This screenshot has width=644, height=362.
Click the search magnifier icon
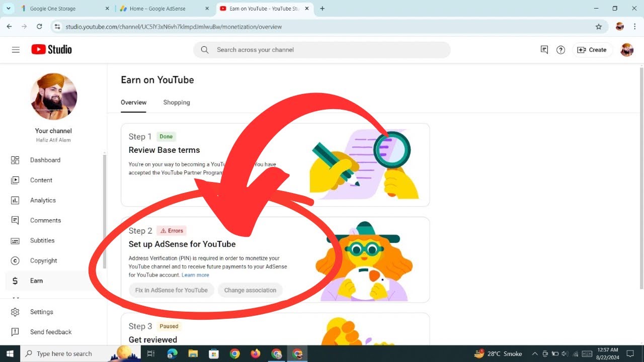pyautogui.click(x=205, y=50)
